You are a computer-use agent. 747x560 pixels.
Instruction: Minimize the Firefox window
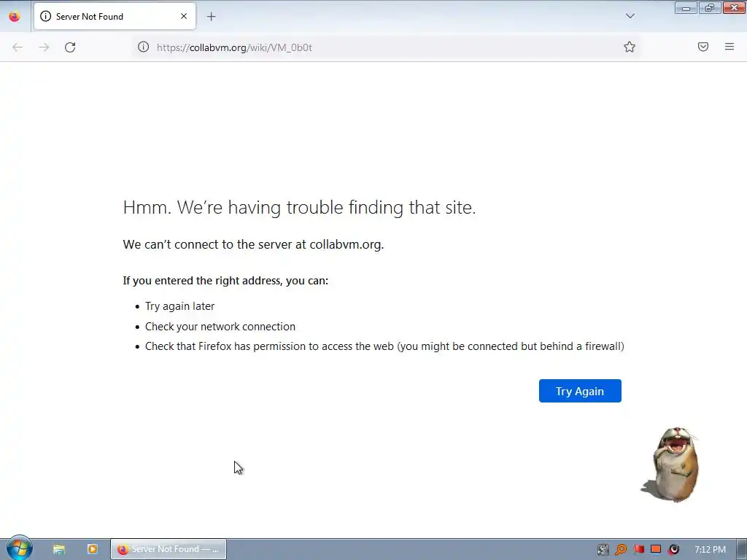(x=686, y=8)
